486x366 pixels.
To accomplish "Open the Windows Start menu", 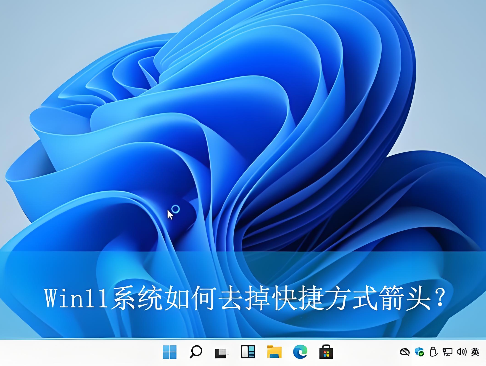I will (x=170, y=352).
